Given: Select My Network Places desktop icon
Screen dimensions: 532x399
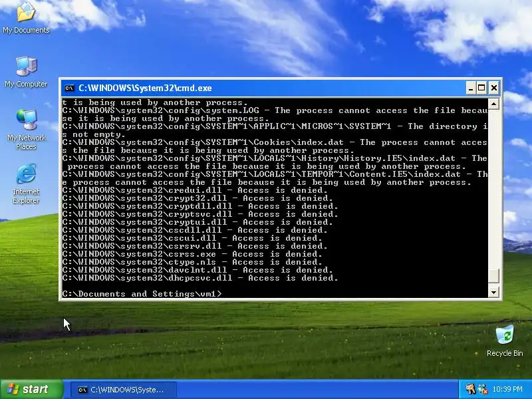Looking at the screenshot, I should (26, 130).
